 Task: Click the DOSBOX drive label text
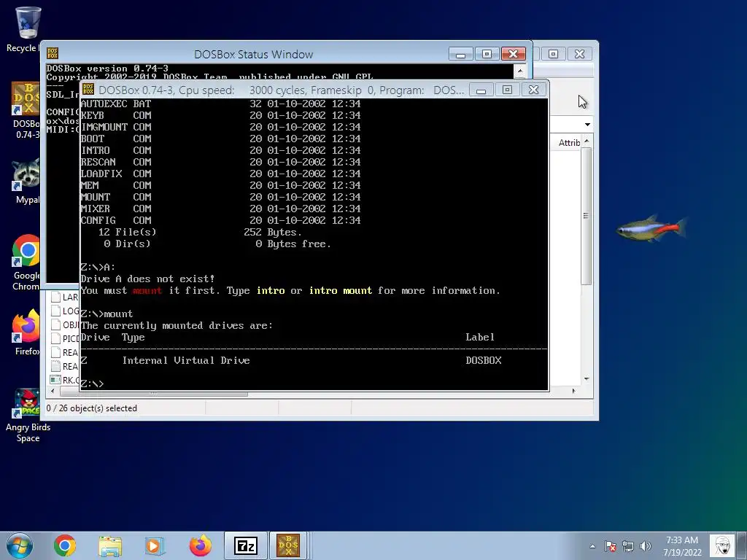pyautogui.click(x=484, y=360)
